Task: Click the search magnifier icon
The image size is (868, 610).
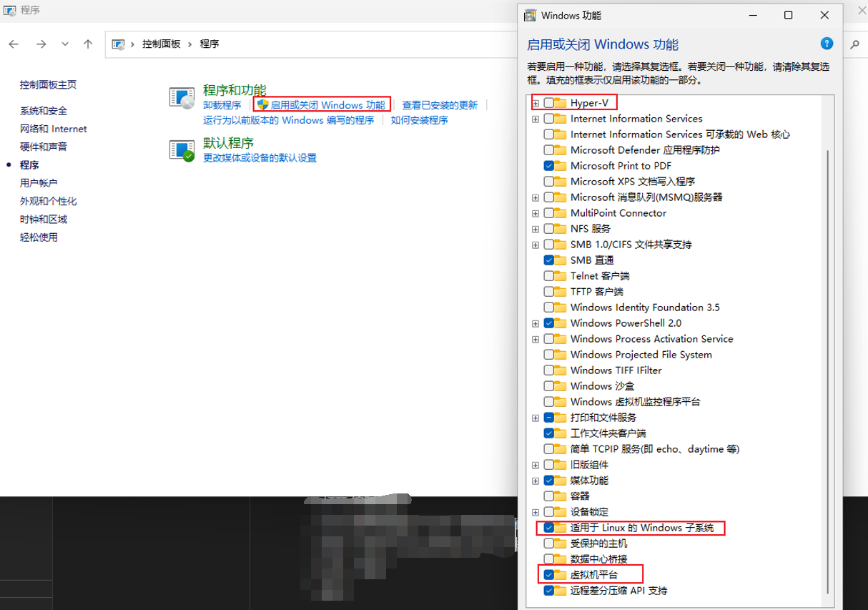Action: coord(854,44)
